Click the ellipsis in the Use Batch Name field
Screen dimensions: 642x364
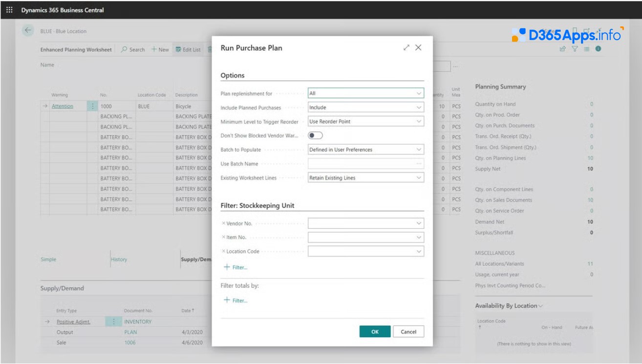419,164
